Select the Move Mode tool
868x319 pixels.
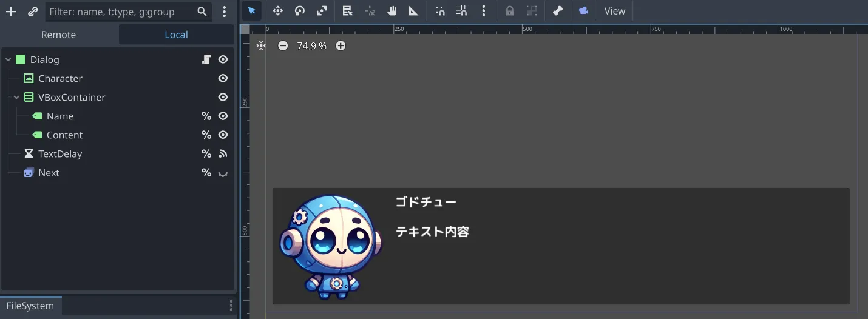click(x=277, y=11)
